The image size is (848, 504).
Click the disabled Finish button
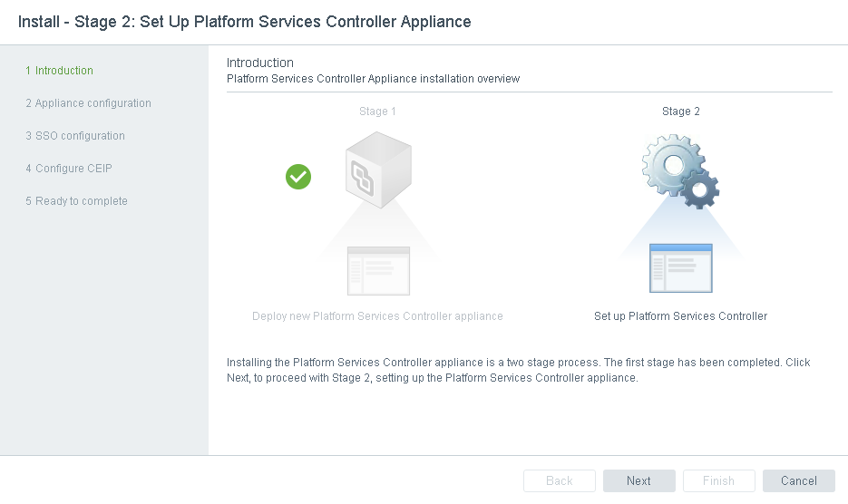pos(718,481)
